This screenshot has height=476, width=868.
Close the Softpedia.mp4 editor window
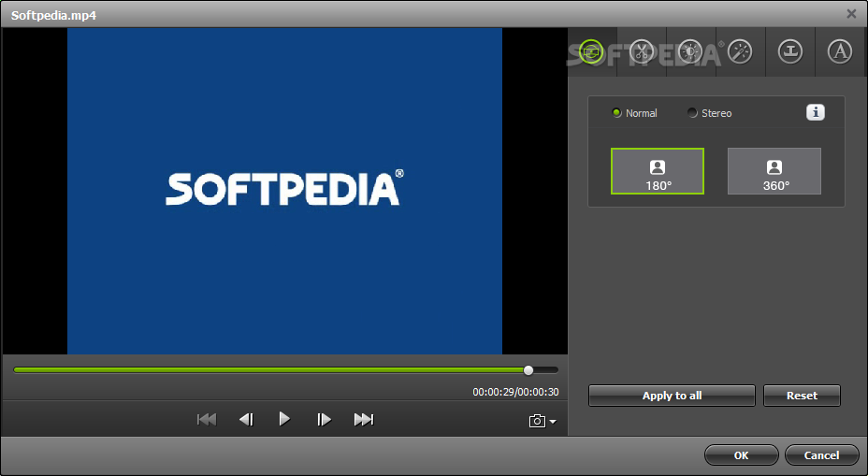(x=851, y=14)
